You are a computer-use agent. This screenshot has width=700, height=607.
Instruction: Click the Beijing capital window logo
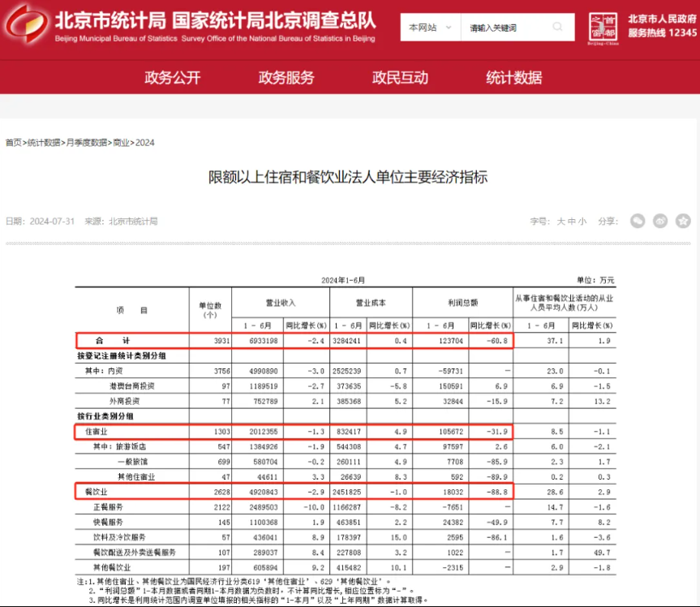pyautogui.click(x=602, y=27)
